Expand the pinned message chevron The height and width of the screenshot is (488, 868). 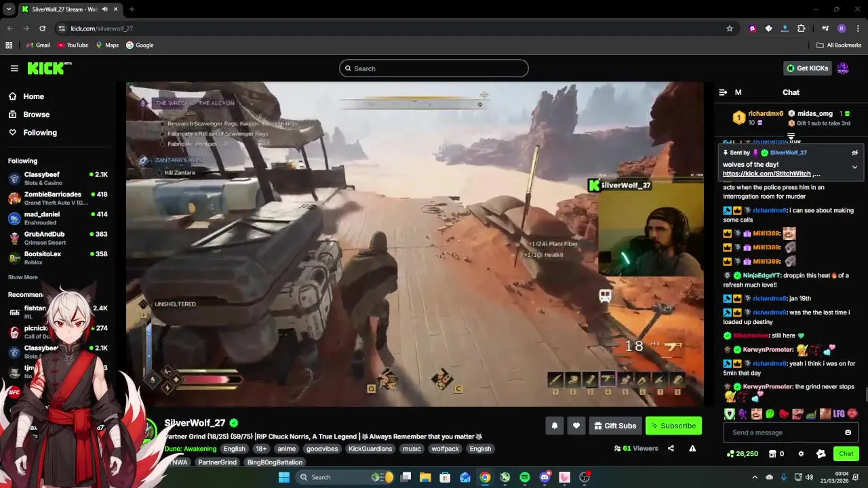(854, 167)
